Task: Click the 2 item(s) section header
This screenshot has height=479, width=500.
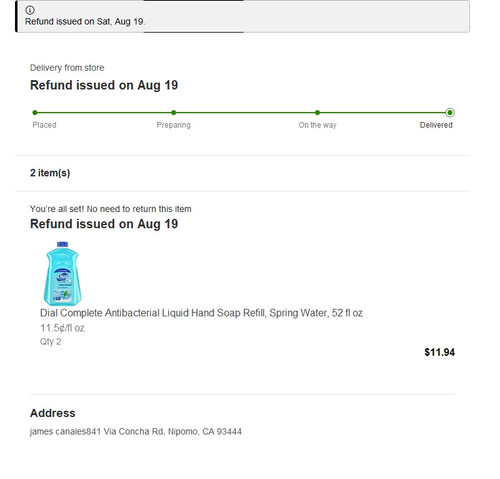Action: click(x=50, y=173)
